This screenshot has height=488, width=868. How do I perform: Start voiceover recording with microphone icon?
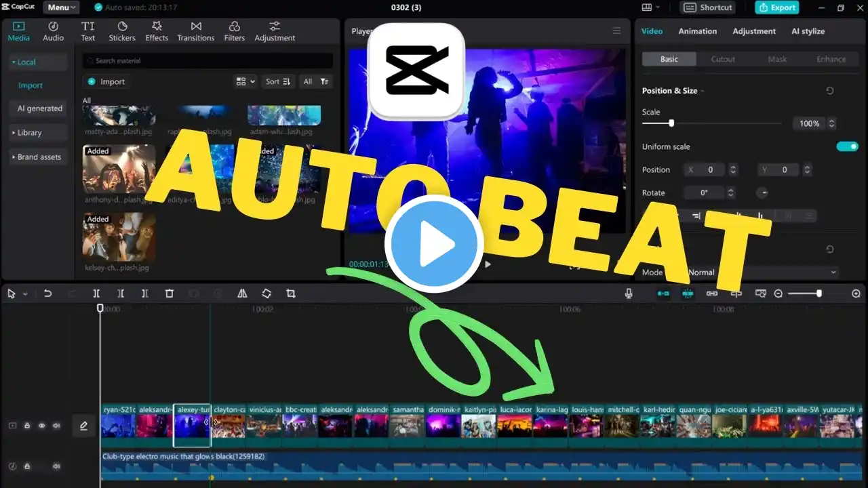point(629,293)
